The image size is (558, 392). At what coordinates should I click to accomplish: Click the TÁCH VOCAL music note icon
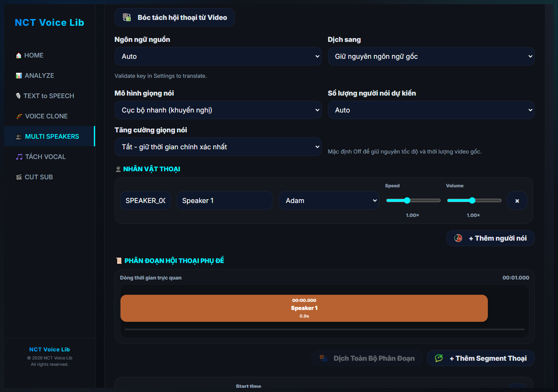(x=19, y=157)
